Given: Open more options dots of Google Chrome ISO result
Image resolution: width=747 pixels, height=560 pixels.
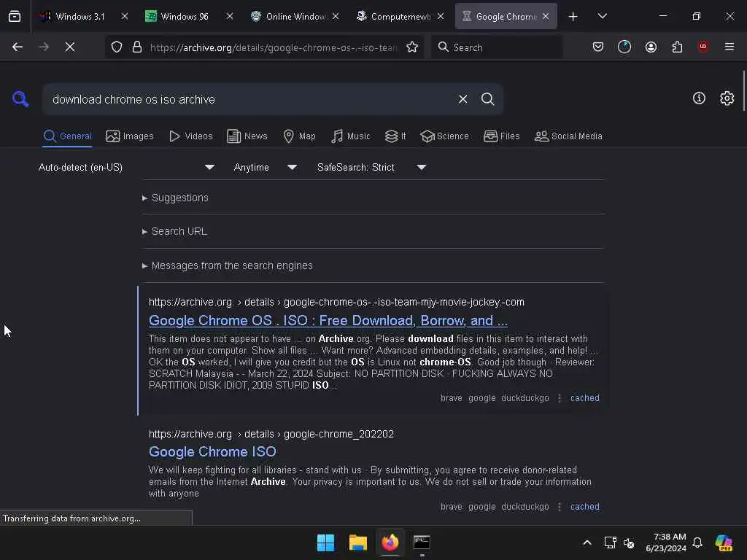Looking at the screenshot, I should tap(560, 507).
